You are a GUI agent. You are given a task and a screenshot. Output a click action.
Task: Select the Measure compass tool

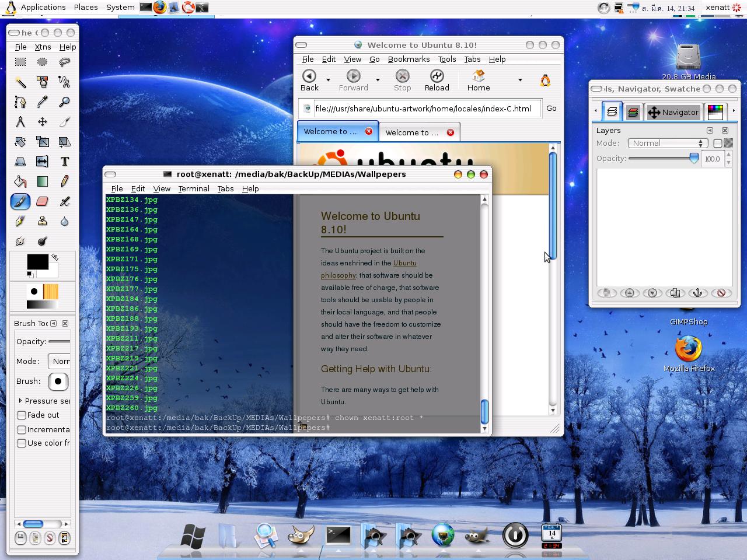tap(20, 122)
